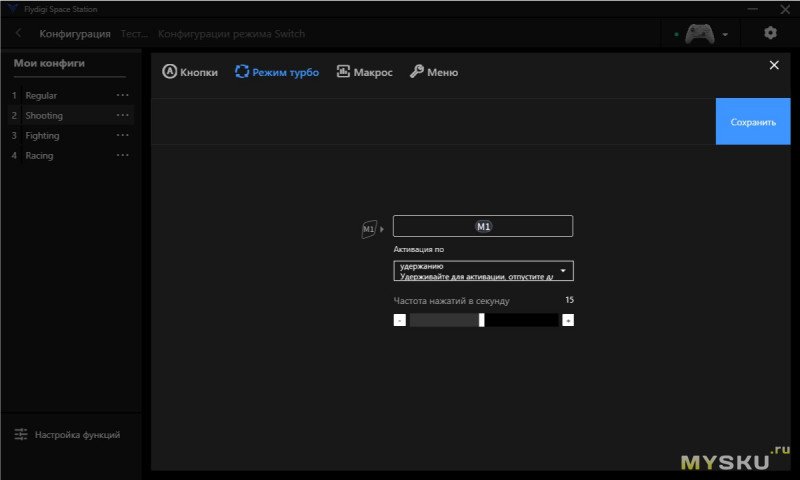800x480 pixels.
Task: Open the Конфигурация section
Action: tap(75, 34)
